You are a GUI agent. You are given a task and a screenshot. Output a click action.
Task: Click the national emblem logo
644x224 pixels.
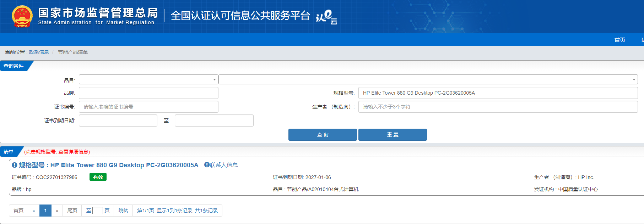click(x=22, y=16)
